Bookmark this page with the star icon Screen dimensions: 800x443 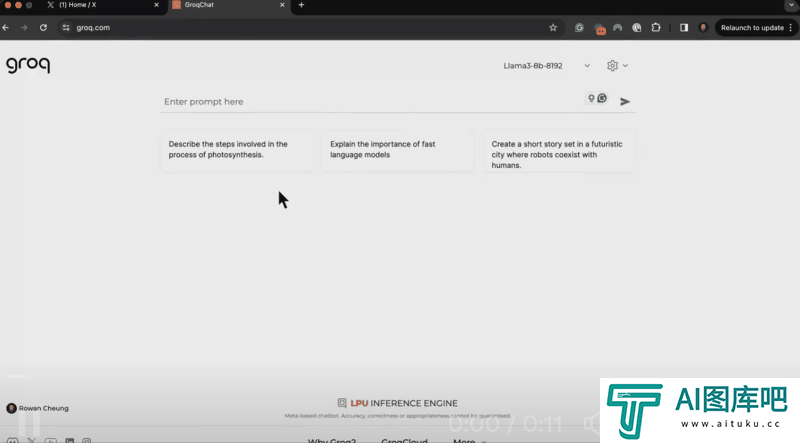[553, 28]
